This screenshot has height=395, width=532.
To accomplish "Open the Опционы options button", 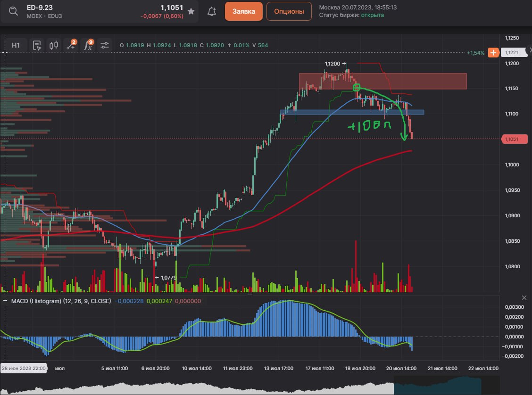I will pyautogui.click(x=289, y=11).
